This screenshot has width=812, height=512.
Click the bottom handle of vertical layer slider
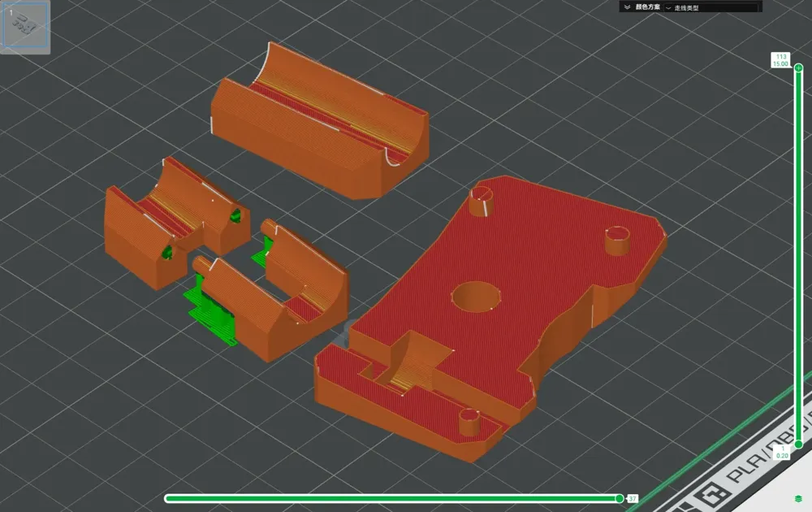click(x=798, y=444)
